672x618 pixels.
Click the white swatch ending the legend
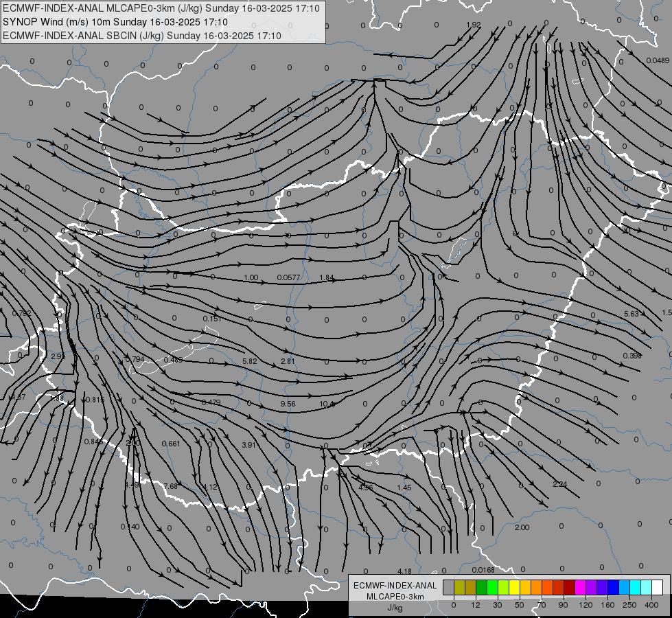point(657,588)
